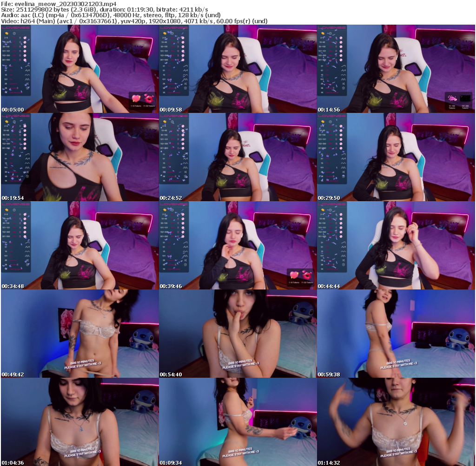Viewport: 476px width, 466px height.
Task: Click the shuffle/random vibration icon
Action: coord(27,84)
